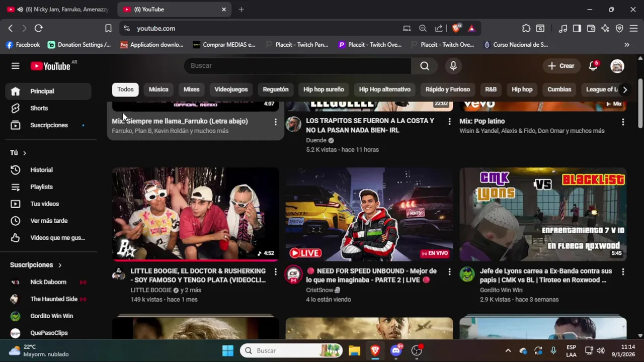
Task: Focus the YouTube Buscar search field
Action: (x=298, y=66)
